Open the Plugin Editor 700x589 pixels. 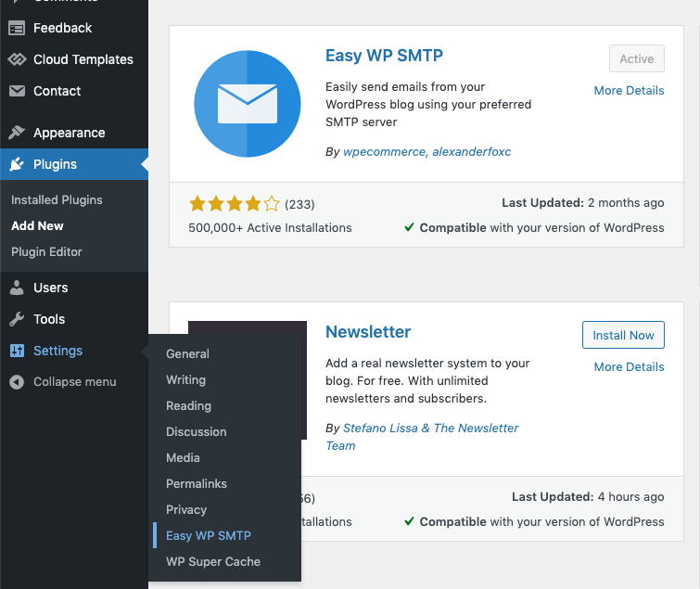point(46,252)
